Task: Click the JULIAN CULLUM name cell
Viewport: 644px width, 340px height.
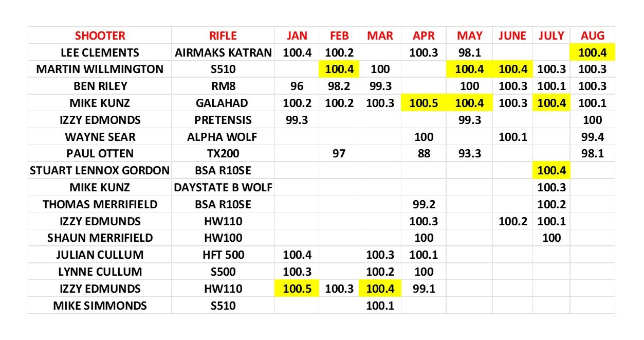Action: point(100,255)
